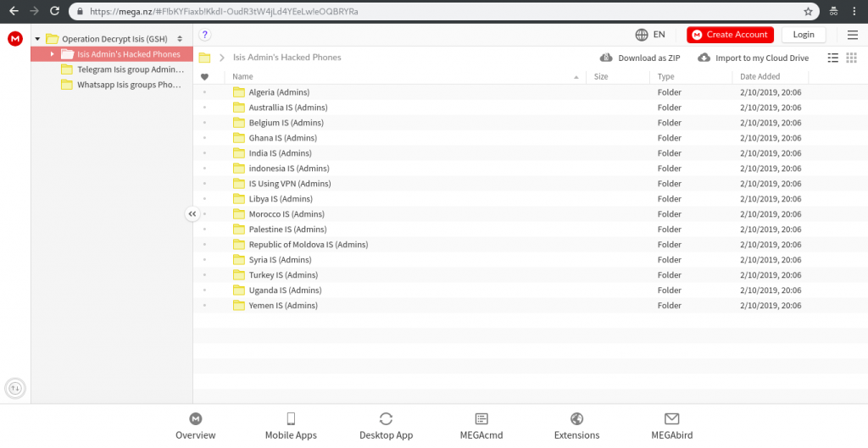Image resolution: width=868 pixels, height=448 pixels.
Task: Click the Overview icon in footer
Action: coord(196,418)
